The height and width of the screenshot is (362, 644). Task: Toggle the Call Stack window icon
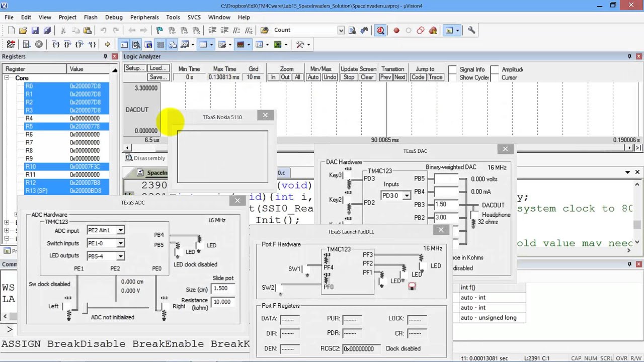pos(173,44)
